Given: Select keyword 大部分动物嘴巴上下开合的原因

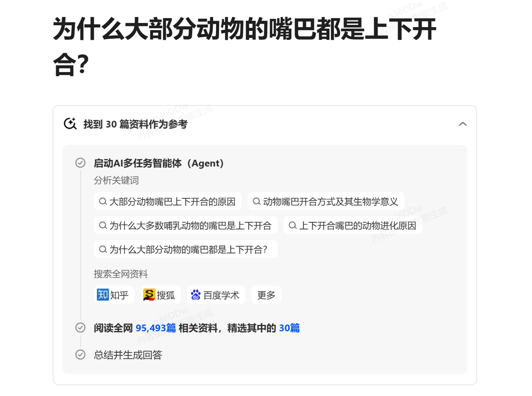Looking at the screenshot, I should (168, 201).
